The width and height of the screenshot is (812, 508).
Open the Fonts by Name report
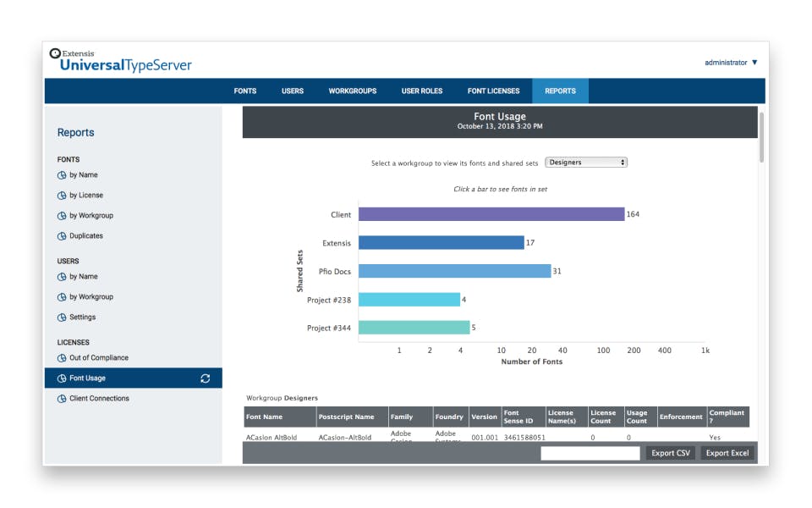pyautogui.click(x=84, y=174)
